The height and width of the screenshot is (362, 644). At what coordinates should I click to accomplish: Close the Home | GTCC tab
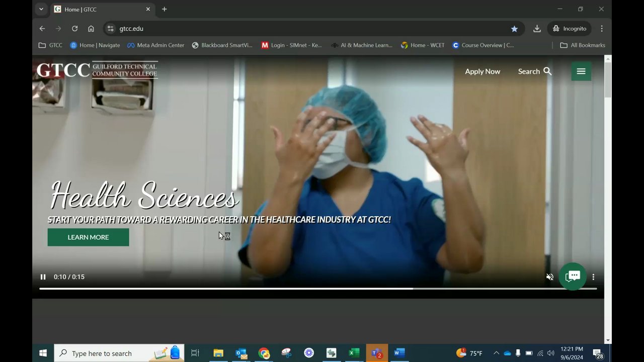(148, 9)
